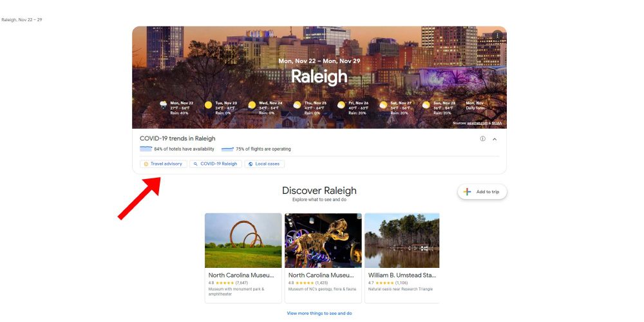Open the William B. Umstead lake photo card
The height and width of the screenshot is (322, 644).
coord(402,240)
